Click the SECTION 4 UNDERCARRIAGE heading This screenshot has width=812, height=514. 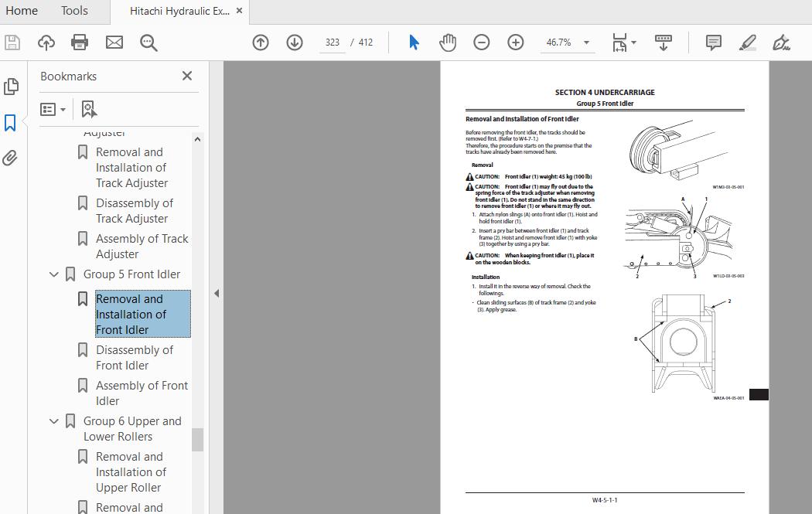click(x=605, y=92)
